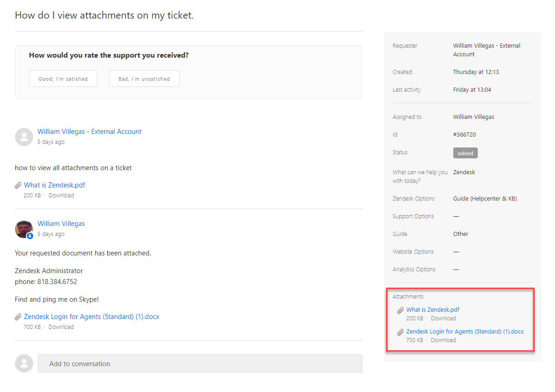Click Last activity value Friday at 13:04
Screen dimensions: 555x392
pos(472,90)
